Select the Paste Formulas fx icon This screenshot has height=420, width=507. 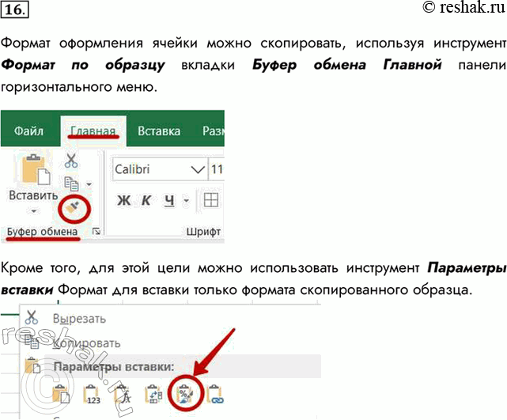(x=123, y=395)
